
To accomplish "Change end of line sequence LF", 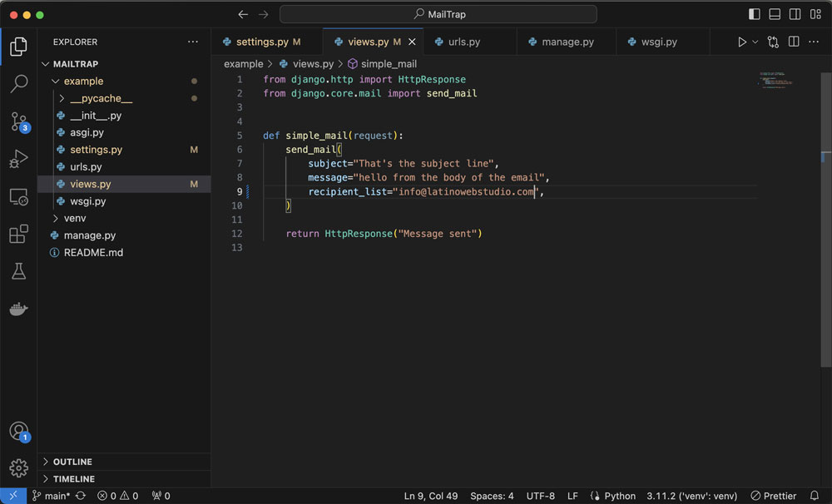I will (572, 496).
